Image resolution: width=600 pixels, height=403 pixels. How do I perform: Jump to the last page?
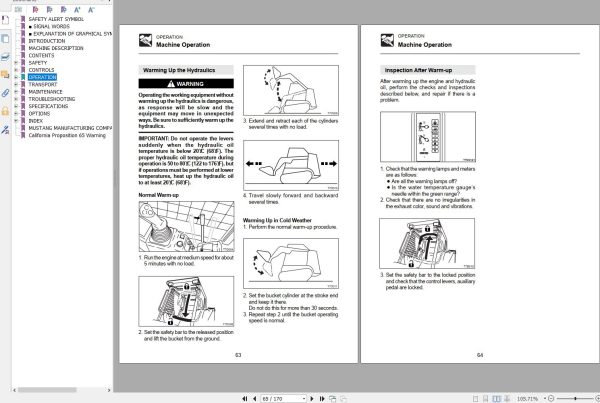[322, 399]
